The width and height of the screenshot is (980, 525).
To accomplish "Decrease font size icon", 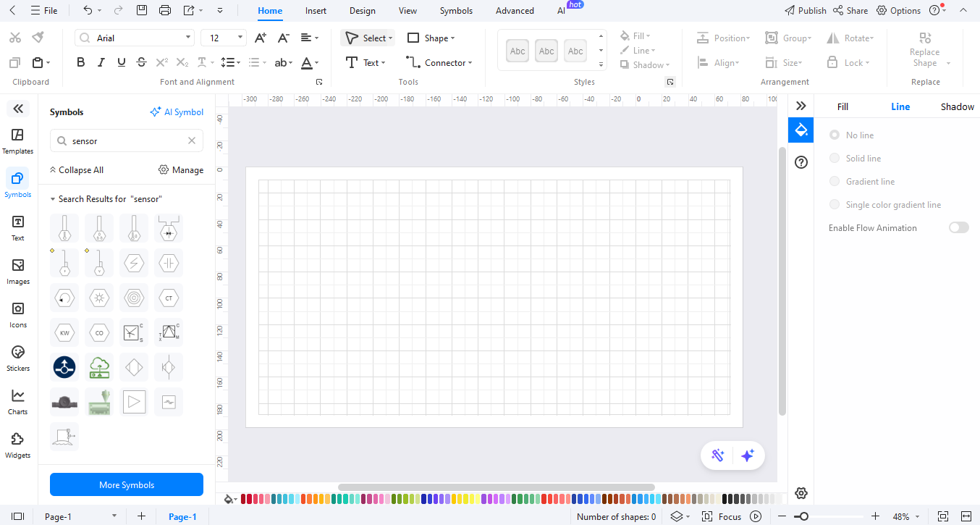I will [x=284, y=38].
